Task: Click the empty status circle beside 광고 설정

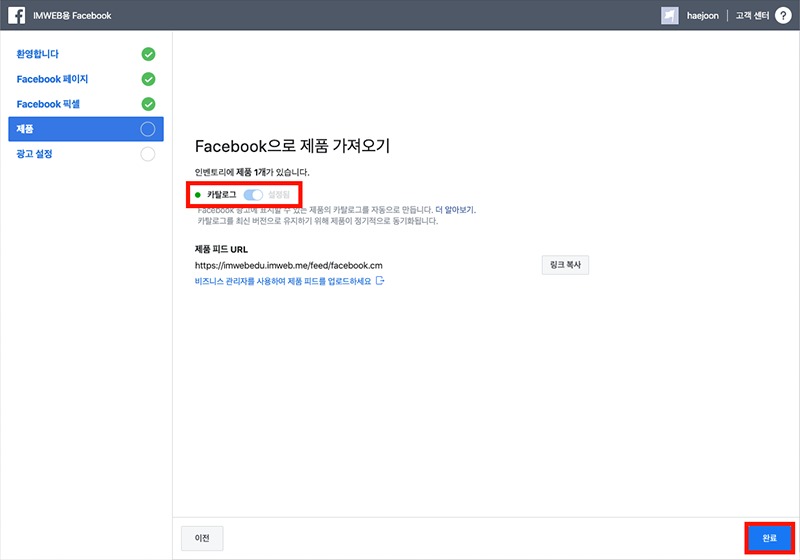Action: 148,154
